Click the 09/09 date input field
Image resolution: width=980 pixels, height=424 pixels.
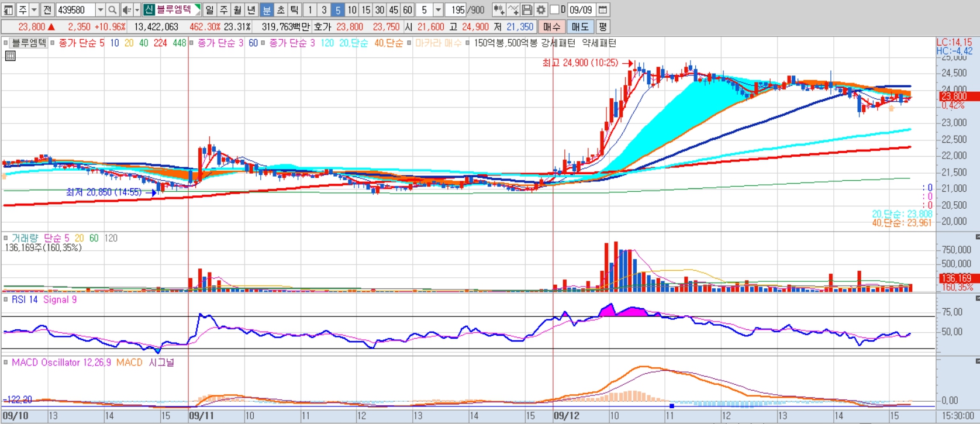point(581,10)
